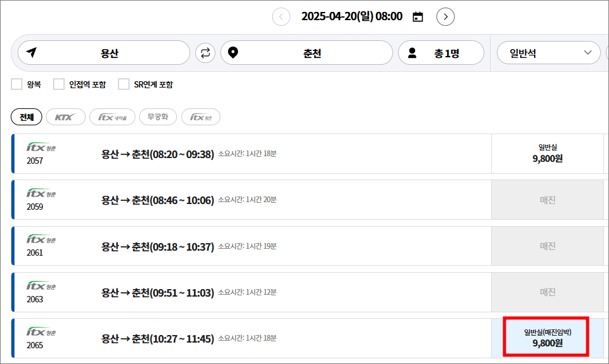
Task: Open the calendar date picker icon
Action: click(x=418, y=16)
